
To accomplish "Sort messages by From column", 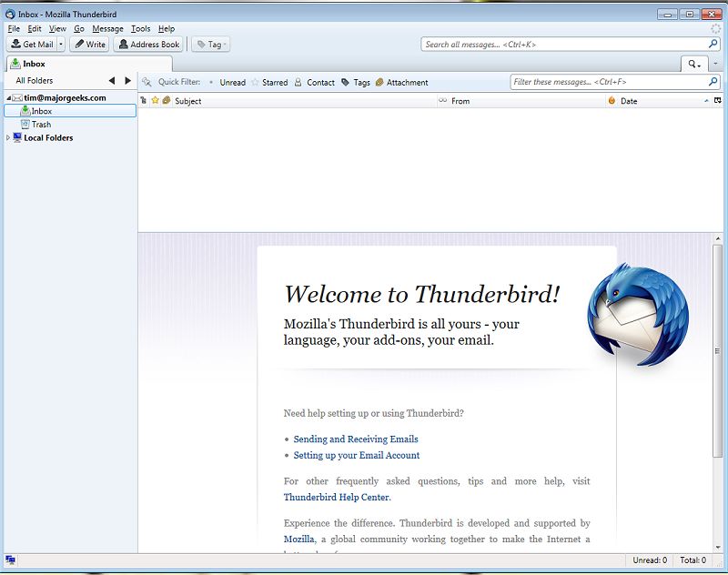I will pyautogui.click(x=527, y=101).
